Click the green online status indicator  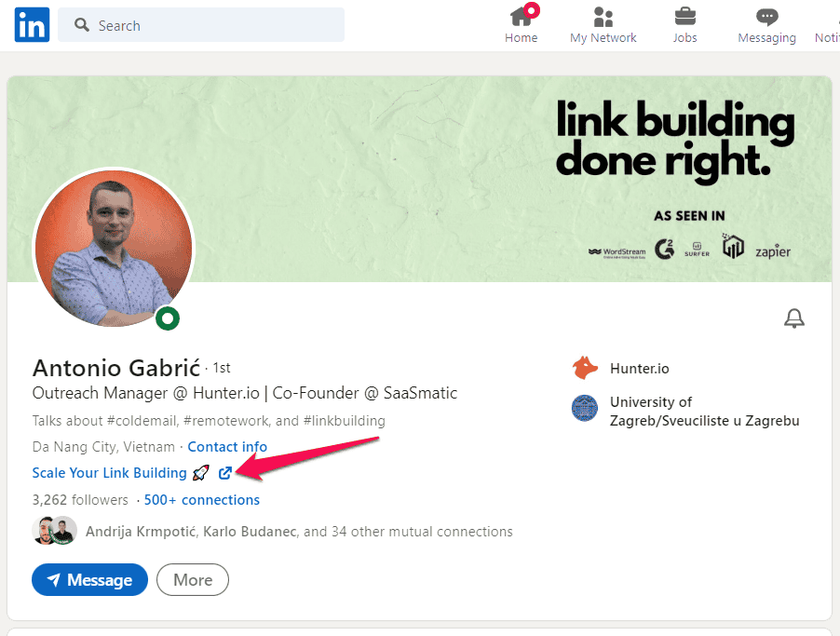[x=168, y=318]
